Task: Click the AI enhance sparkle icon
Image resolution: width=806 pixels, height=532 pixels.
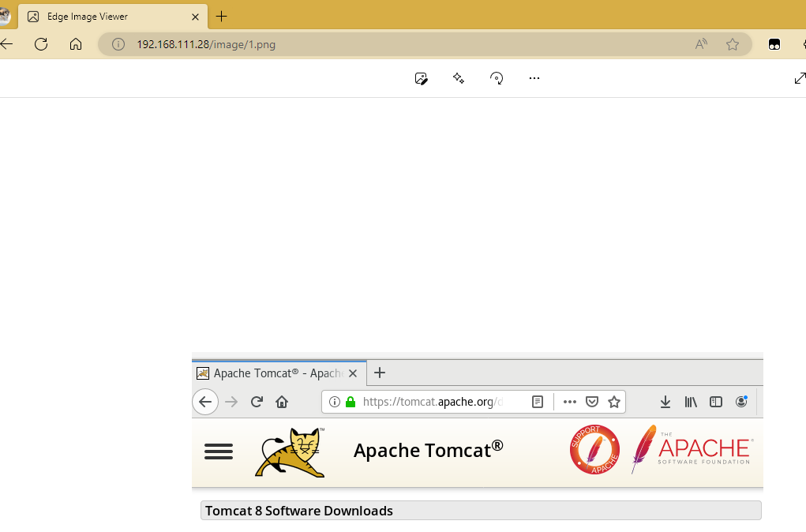Action: pyautogui.click(x=459, y=78)
